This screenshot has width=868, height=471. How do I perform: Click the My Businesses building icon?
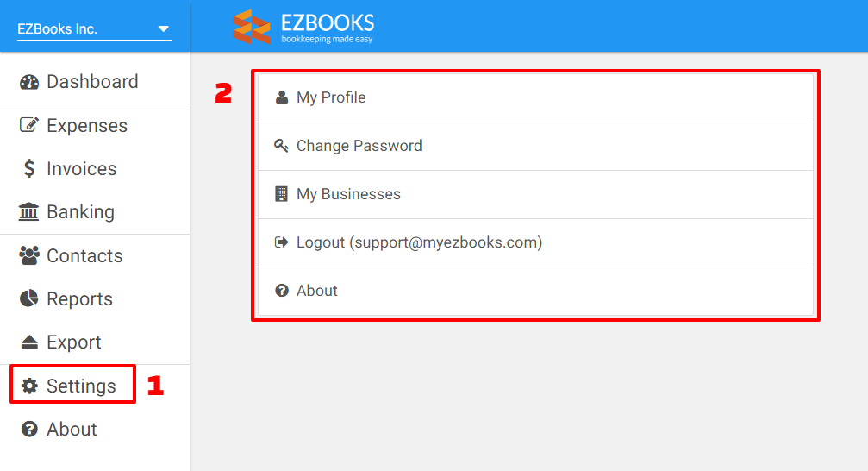pyautogui.click(x=281, y=194)
